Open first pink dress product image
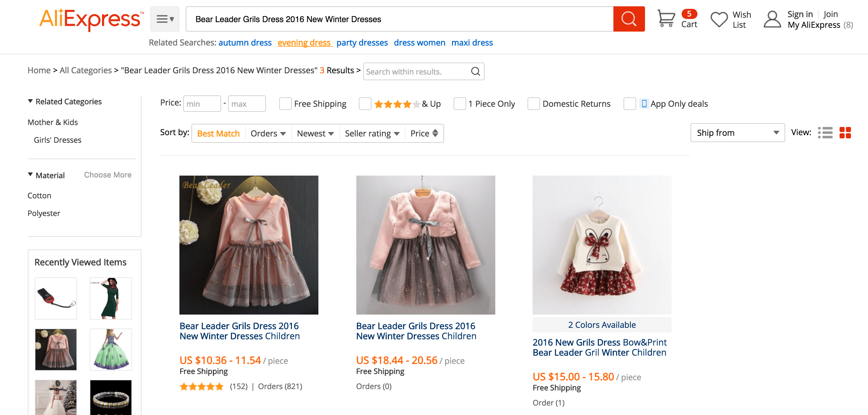 click(249, 245)
